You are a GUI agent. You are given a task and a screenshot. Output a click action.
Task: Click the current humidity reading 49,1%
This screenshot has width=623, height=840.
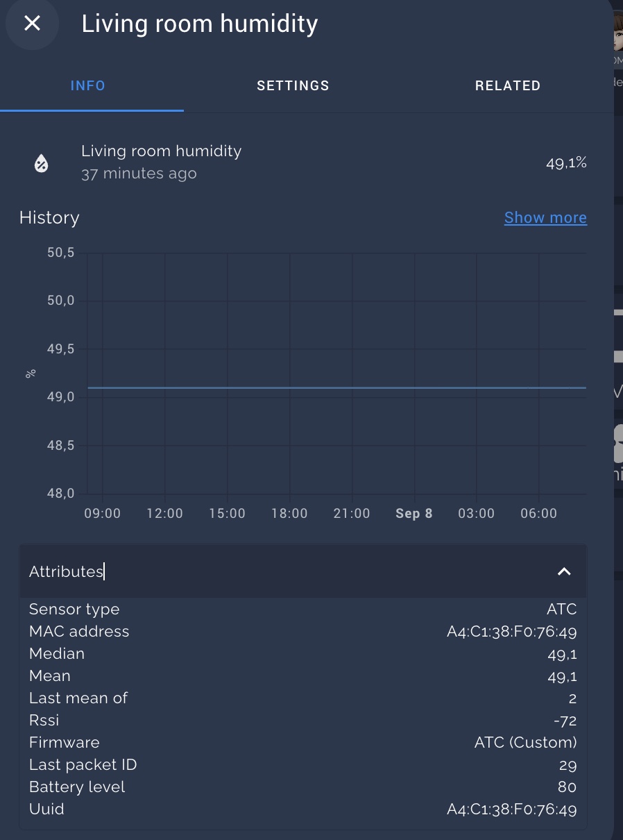(566, 162)
